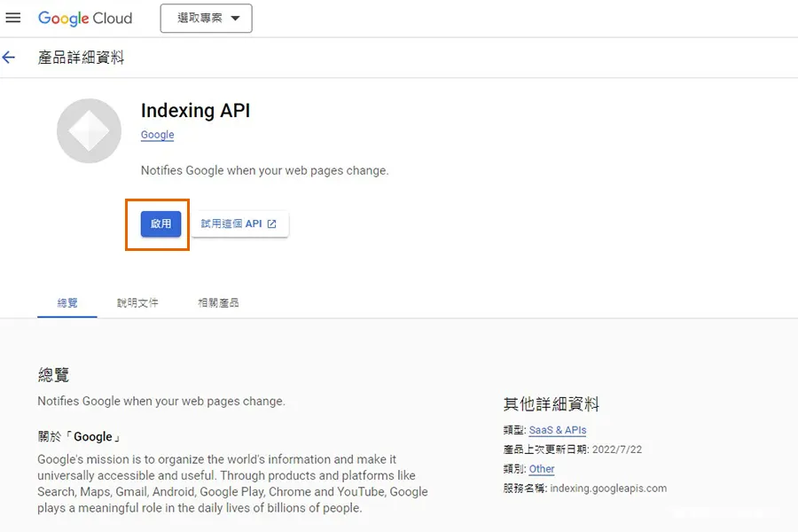Open the Google publisher link under Indexing API
This screenshot has height=532, width=798.
tap(157, 135)
